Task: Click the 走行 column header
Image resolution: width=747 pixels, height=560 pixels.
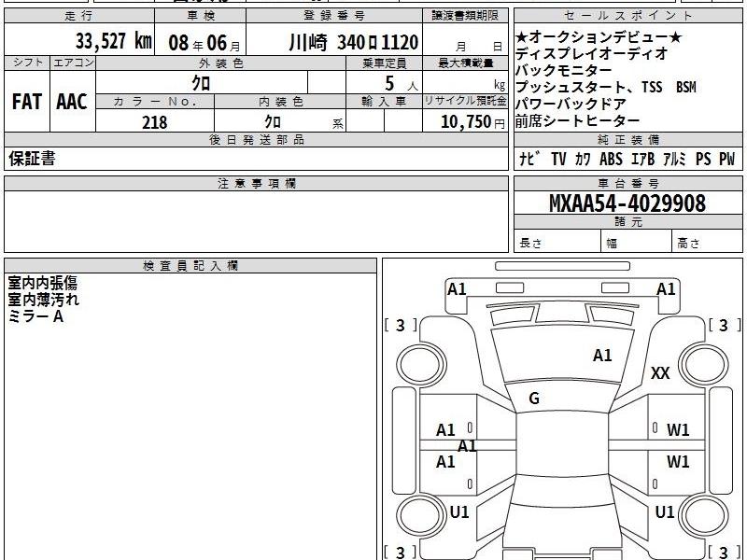Action: [x=79, y=16]
